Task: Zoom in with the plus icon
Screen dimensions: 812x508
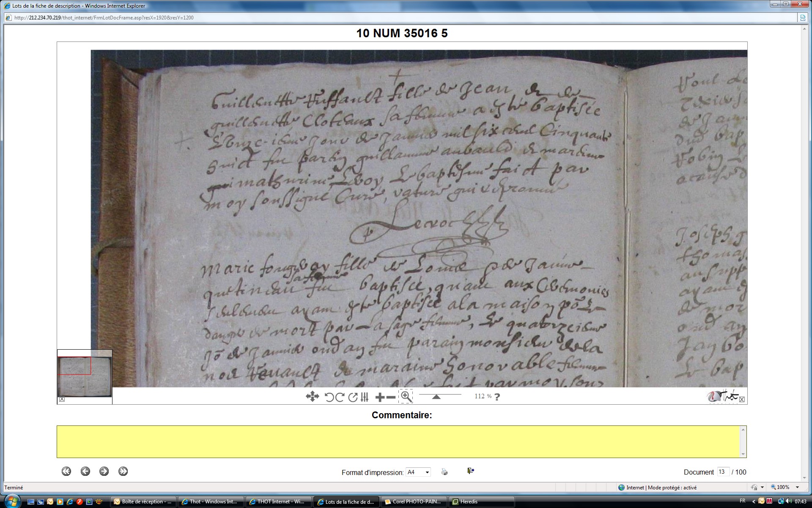Action: click(380, 397)
